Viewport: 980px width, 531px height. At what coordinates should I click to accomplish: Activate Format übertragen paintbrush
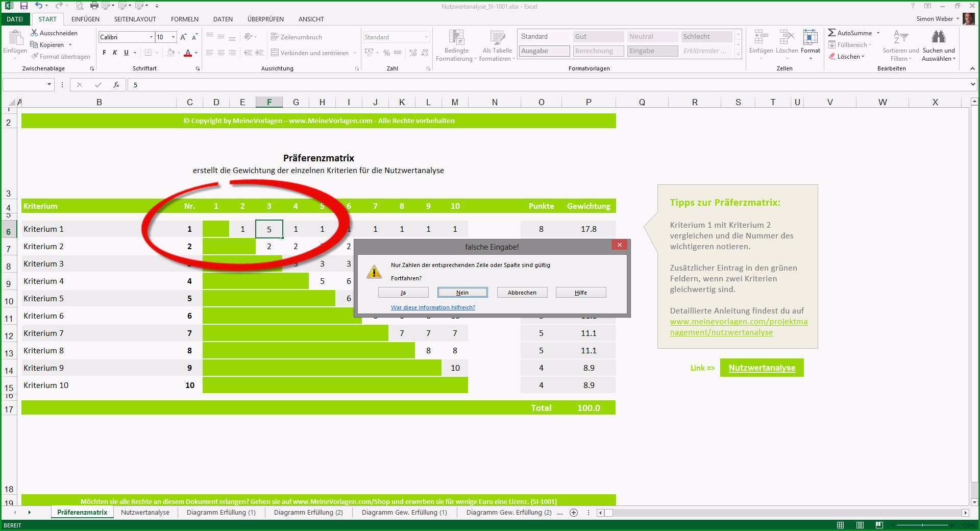point(61,56)
